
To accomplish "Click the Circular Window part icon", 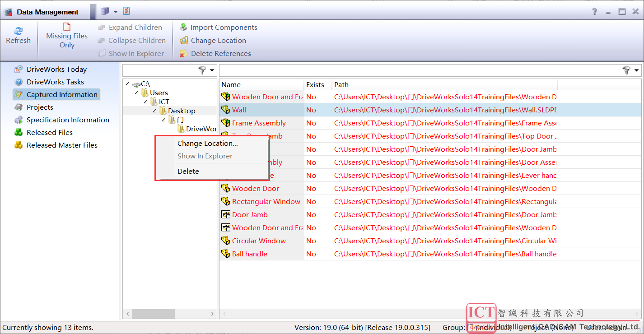I will point(226,241).
